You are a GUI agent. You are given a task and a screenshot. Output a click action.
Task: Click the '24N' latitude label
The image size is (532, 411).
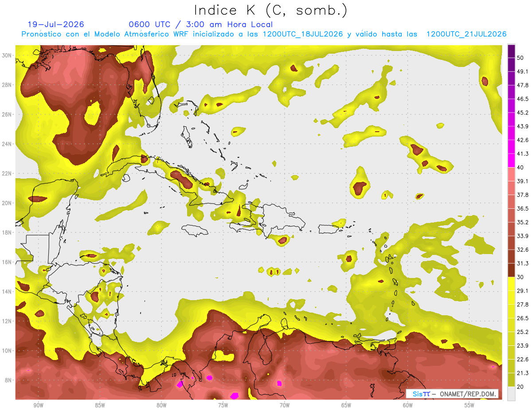click(x=7, y=144)
